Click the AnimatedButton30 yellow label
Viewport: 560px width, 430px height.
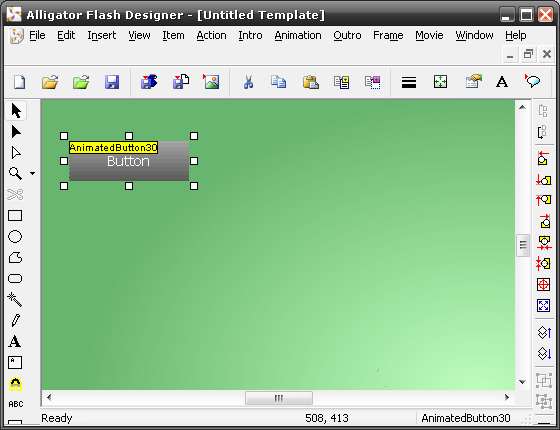(x=114, y=148)
